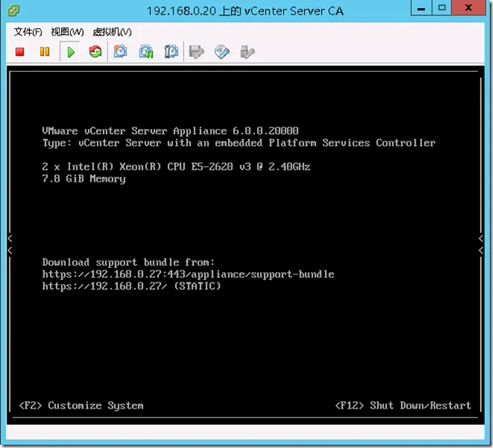Screen dimensions: 493x448
Task: Revert to the current snapshot
Action: click(146, 52)
